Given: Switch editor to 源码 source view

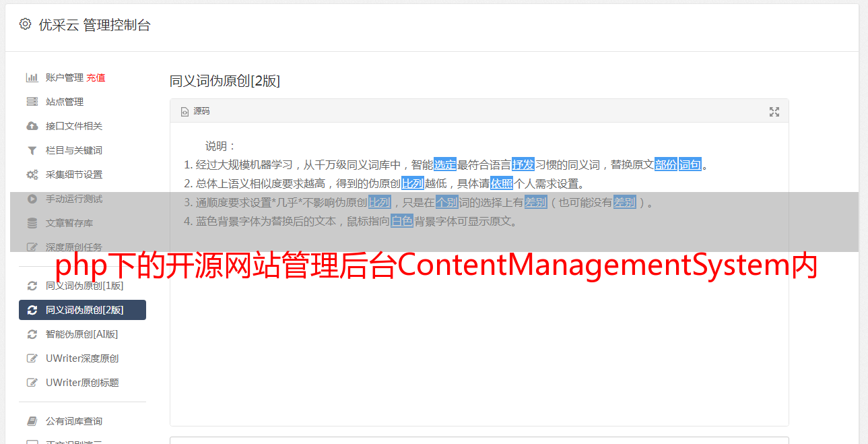Looking at the screenshot, I should pyautogui.click(x=195, y=111).
